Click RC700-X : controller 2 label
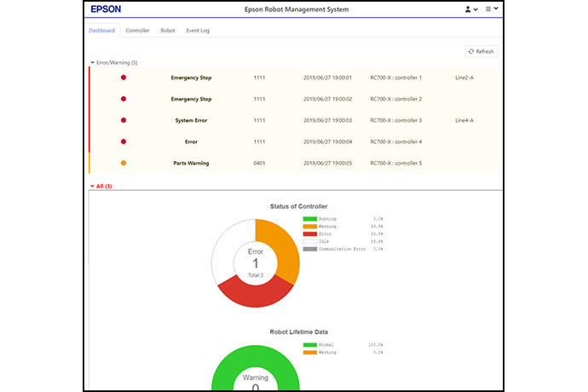588x392 pixels. tap(396, 99)
